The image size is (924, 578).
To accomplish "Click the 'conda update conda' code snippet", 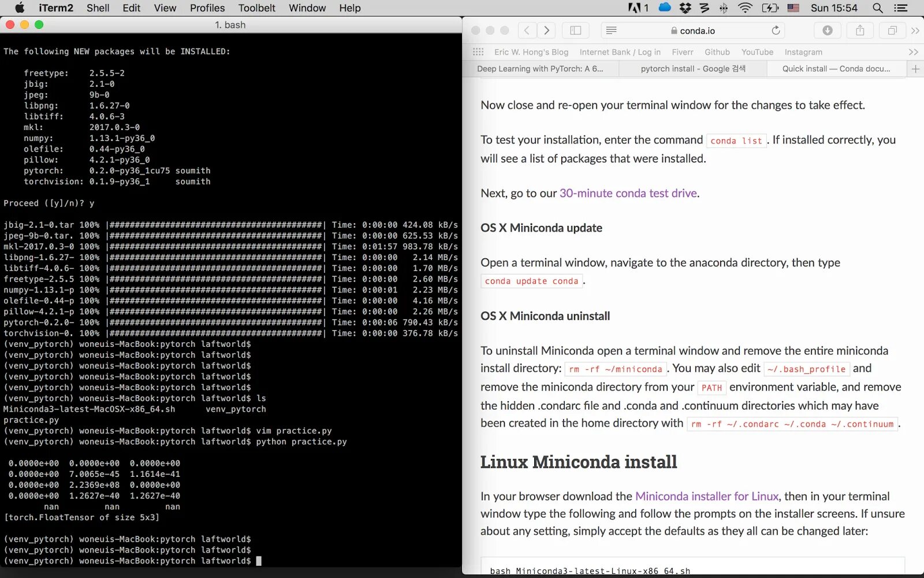I will [x=531, y=281].
